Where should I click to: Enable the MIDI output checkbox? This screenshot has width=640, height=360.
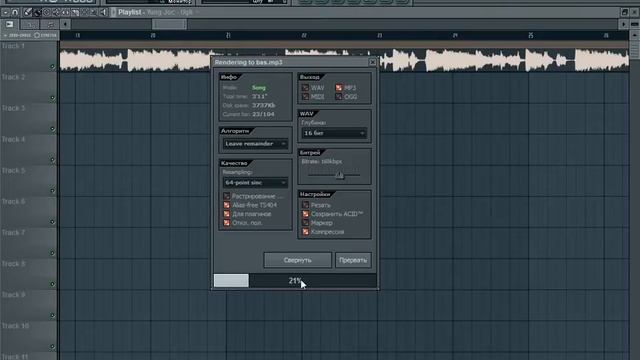coord(305,97)
